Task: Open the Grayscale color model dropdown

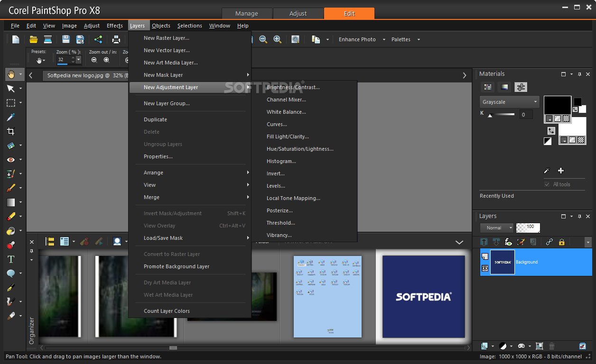Action: click(x=510, y=102)
